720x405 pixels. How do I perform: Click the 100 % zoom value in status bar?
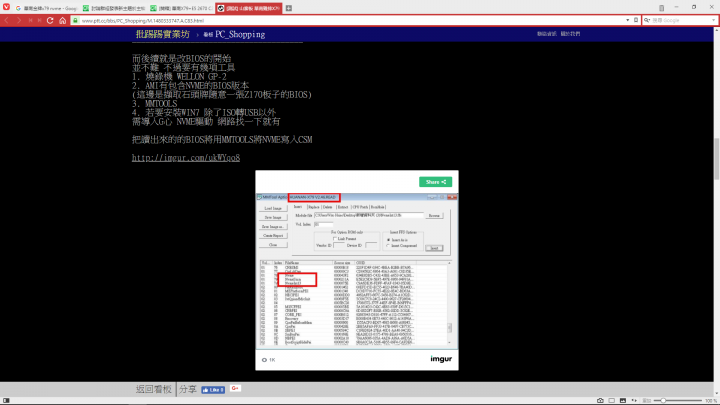click(x=711, y=401)
